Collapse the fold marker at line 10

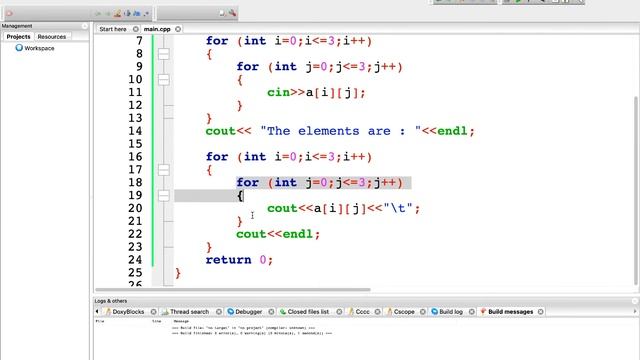point(164,79)
